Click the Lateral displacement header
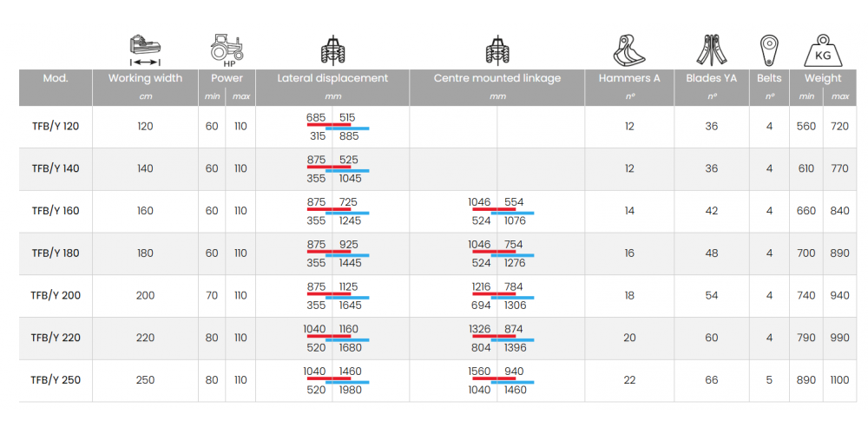This screenshot has width=868, height=434. point(332,78)
